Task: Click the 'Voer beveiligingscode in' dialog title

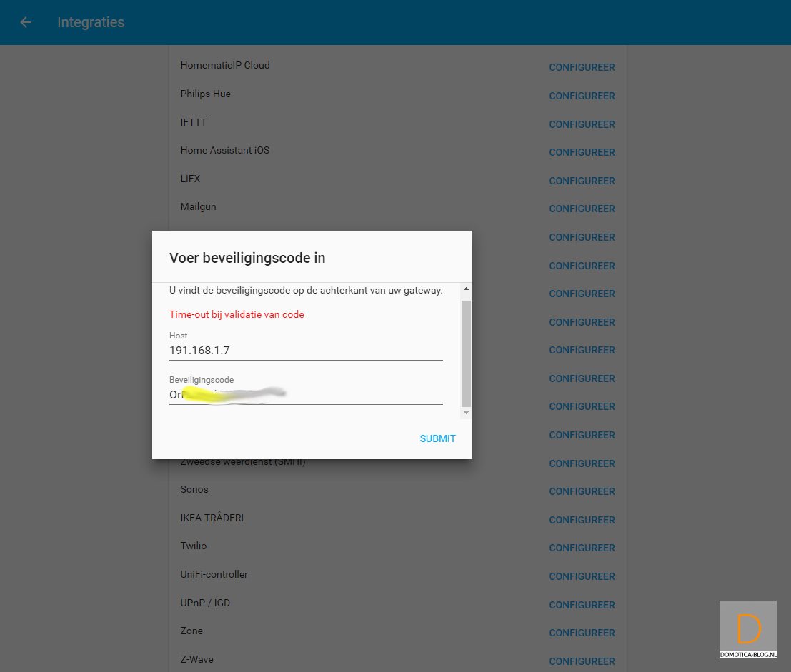Action: click(x=247, y=258)
